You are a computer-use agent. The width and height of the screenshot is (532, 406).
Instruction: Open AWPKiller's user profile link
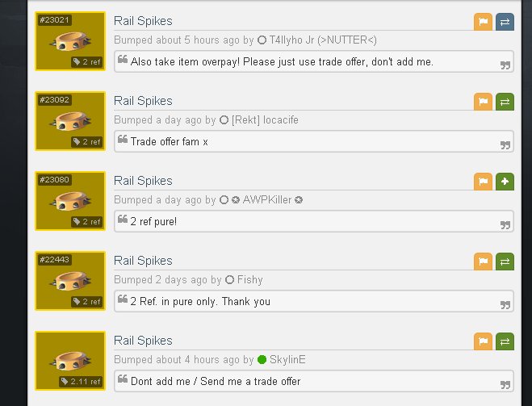[267, 200]
